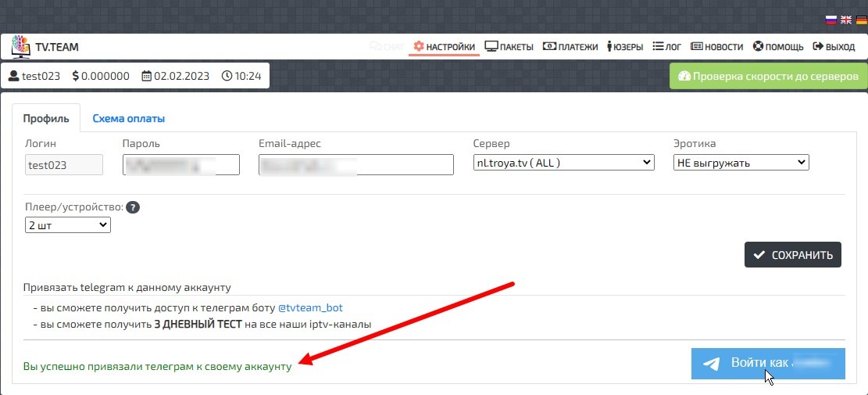868x395 pixels.
Task: Expand the Эротика dropdown
Action: click(x=741, y=163)
